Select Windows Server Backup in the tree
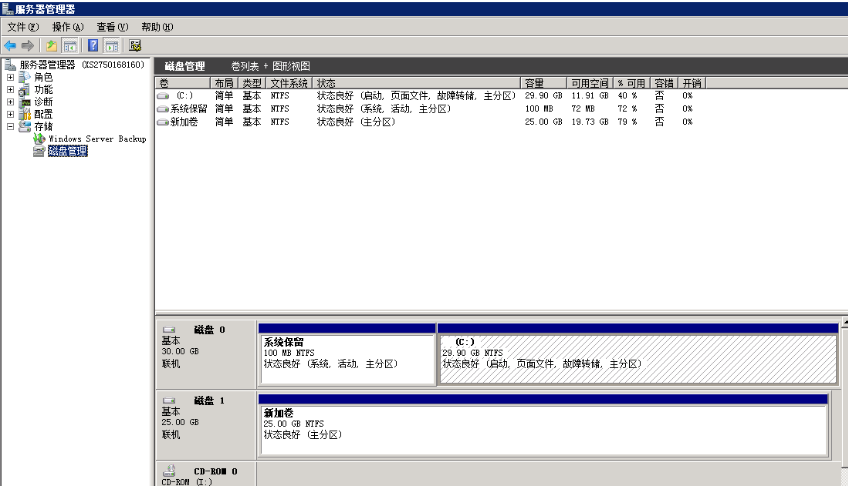This screenshot has height=490, width=848. [x=97, y=139]
